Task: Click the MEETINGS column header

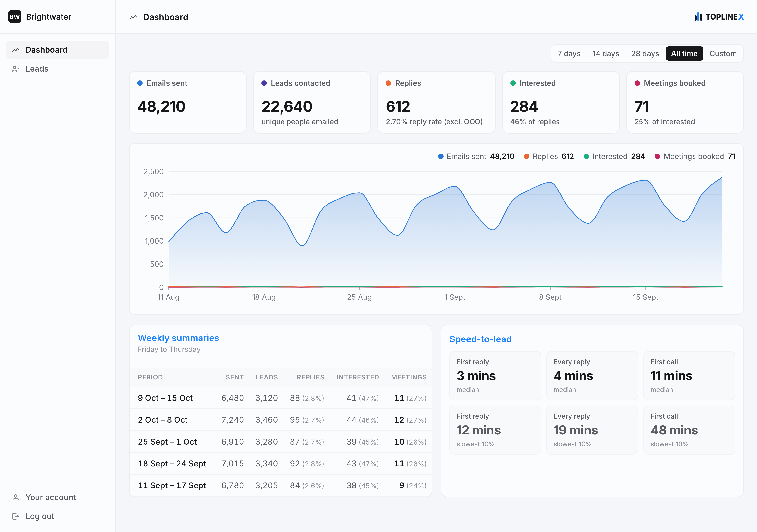Action: (409, 377)
